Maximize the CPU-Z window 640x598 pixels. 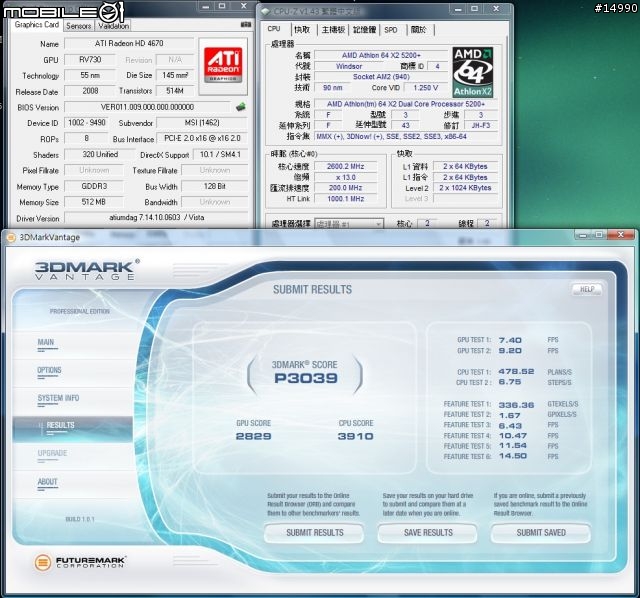click(475, 9)
